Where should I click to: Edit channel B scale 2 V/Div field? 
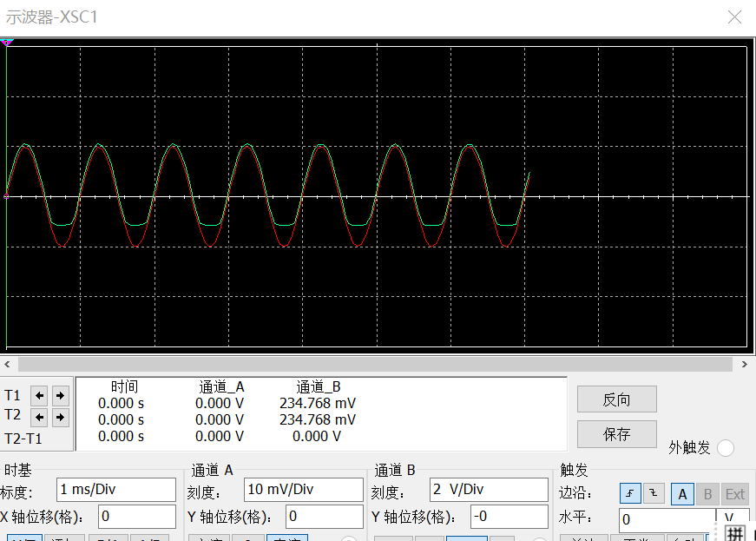pos(489,490)
